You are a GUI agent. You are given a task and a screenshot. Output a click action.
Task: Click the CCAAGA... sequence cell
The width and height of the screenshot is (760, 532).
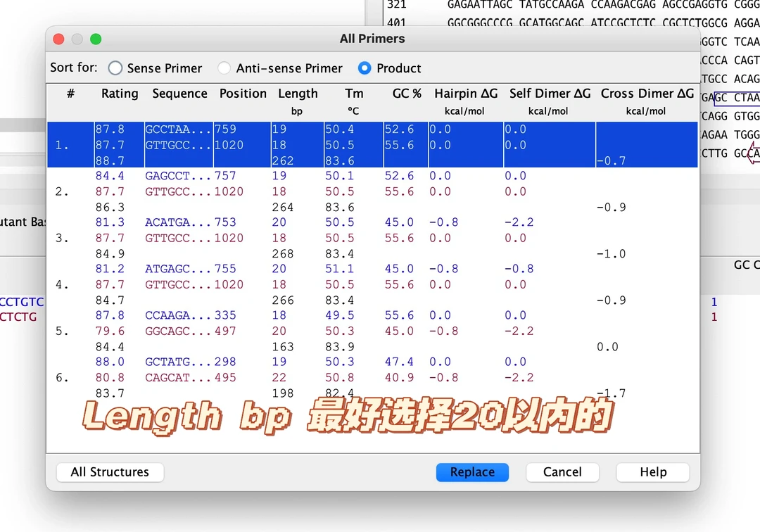coord(178,315)
